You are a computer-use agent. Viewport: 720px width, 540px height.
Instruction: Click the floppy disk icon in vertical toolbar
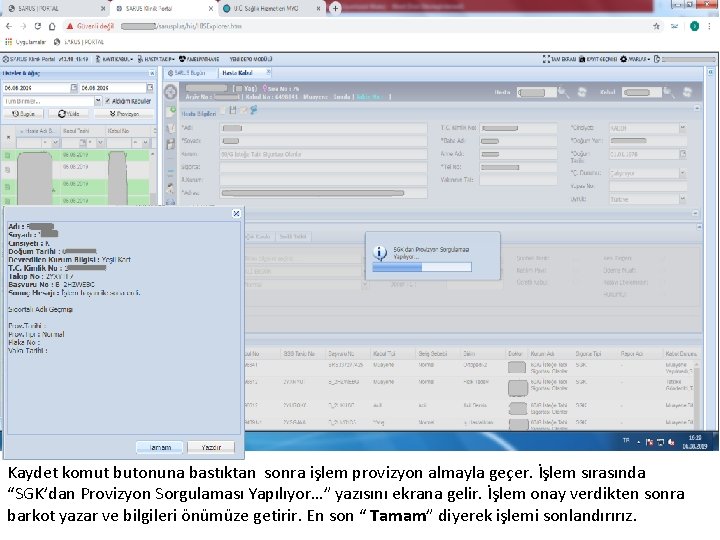point(170,144)
